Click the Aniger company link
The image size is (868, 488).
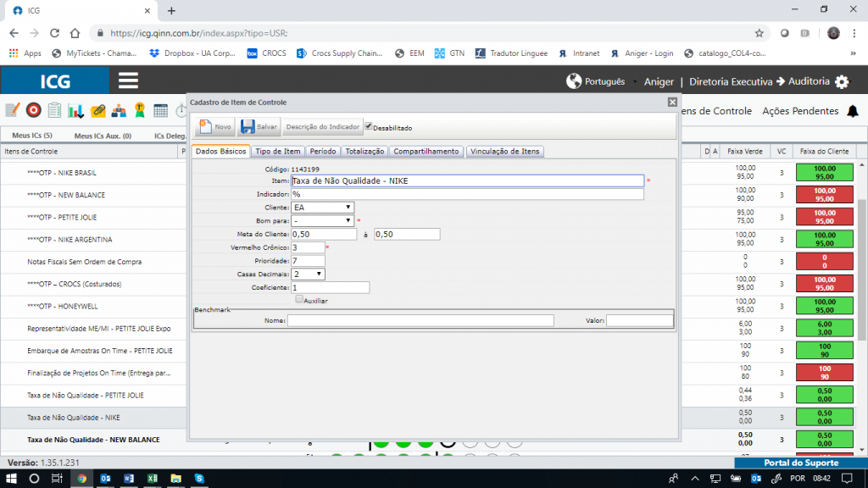[659, 82]
